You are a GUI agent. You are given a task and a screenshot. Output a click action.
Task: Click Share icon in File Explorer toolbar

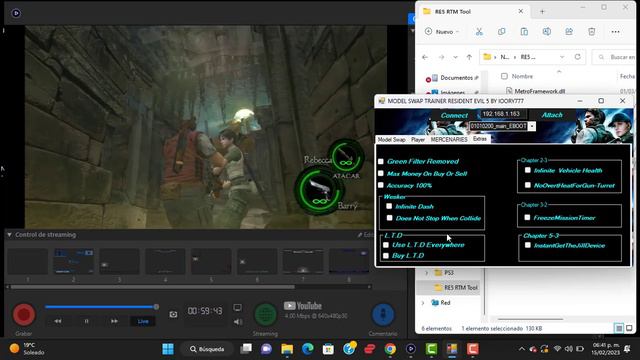coord(569,31)
